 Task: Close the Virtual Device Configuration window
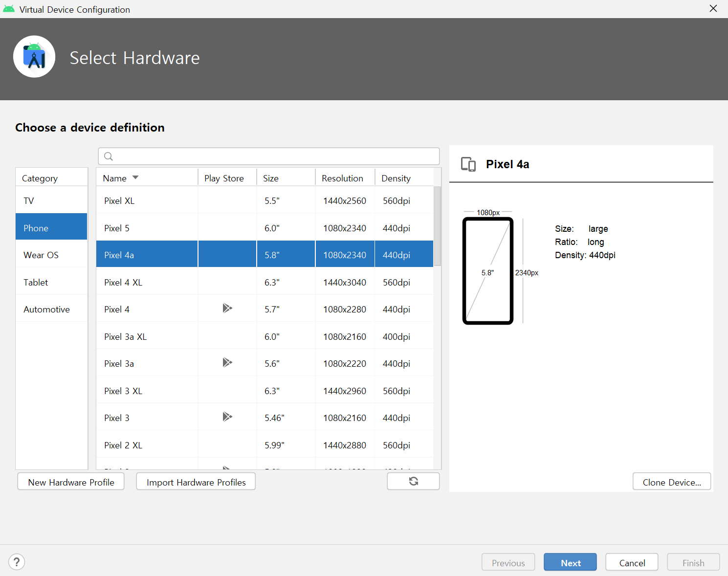(713, 8)
